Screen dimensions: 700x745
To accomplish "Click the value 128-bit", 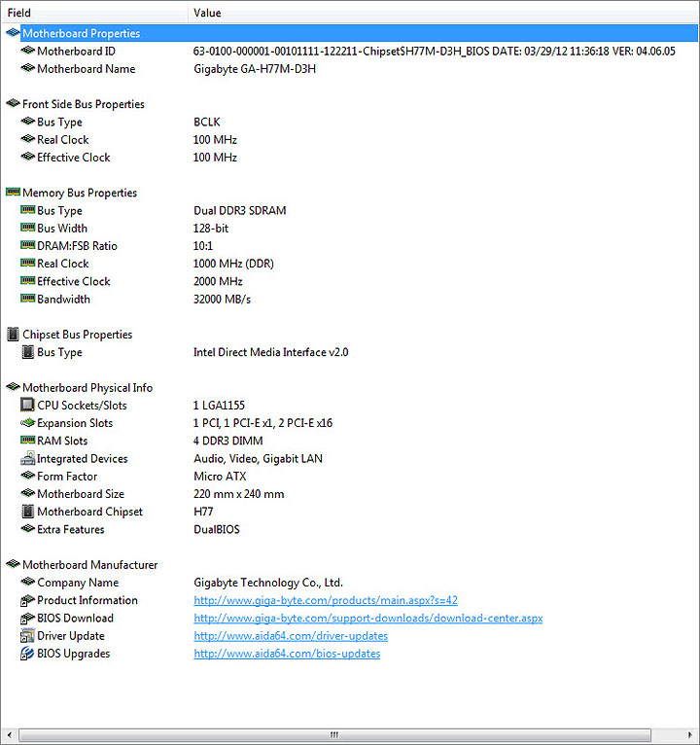I will (211, 228).
